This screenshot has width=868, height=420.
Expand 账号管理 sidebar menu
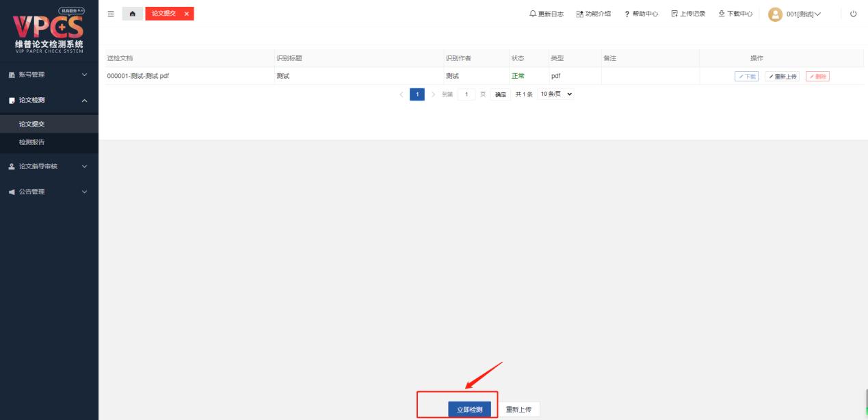(x=49, y=74)
